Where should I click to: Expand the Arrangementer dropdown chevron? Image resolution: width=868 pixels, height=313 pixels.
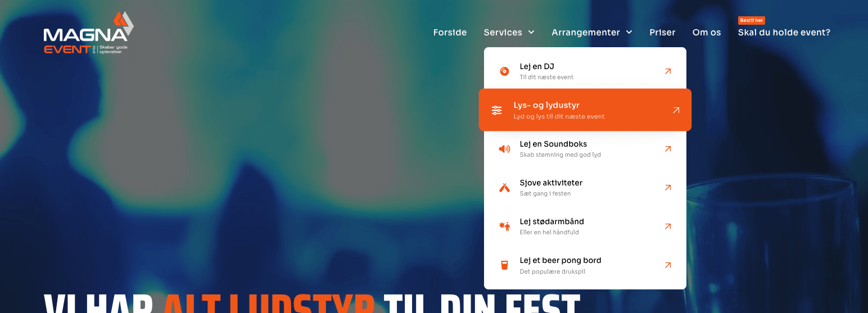(x=629, y=33)
